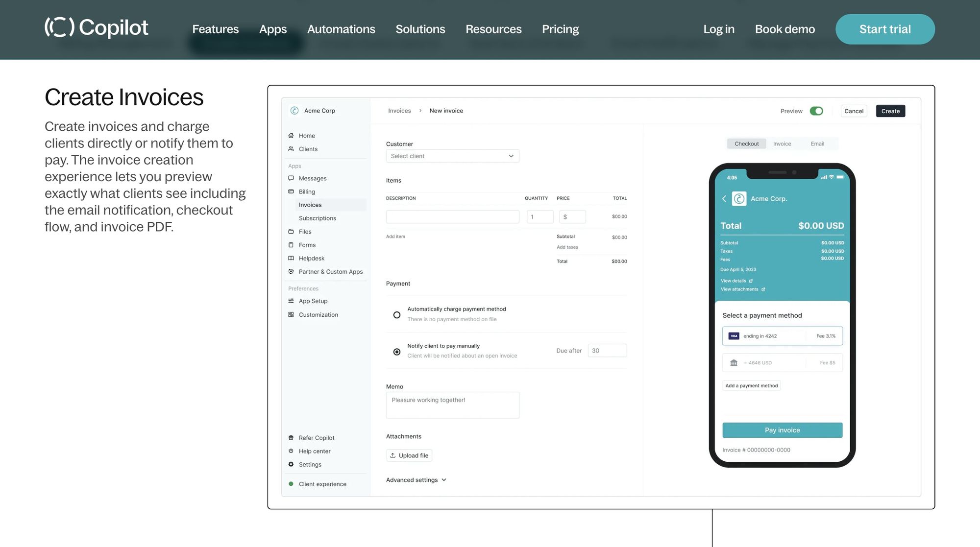Switch to the Invoice preview tab
The height and width of the screenshot is (547, 980).
coord(782,143)
